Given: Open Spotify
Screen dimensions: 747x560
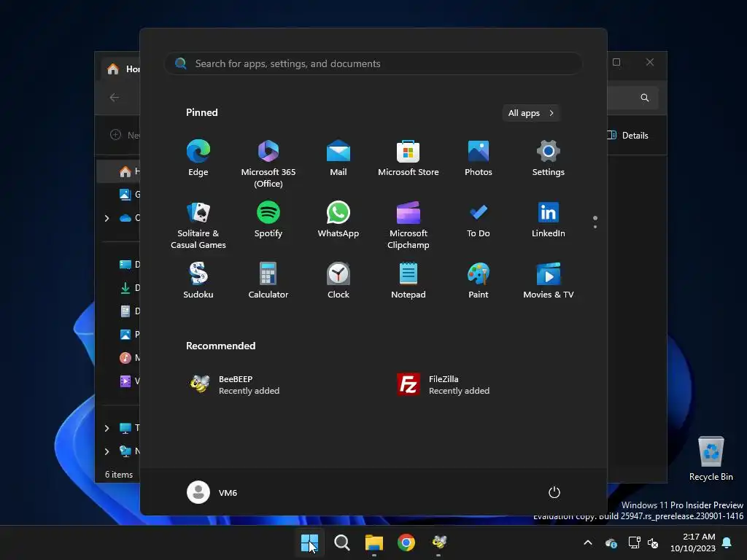Looking at the screenshot, I should (x=268, y=219).
